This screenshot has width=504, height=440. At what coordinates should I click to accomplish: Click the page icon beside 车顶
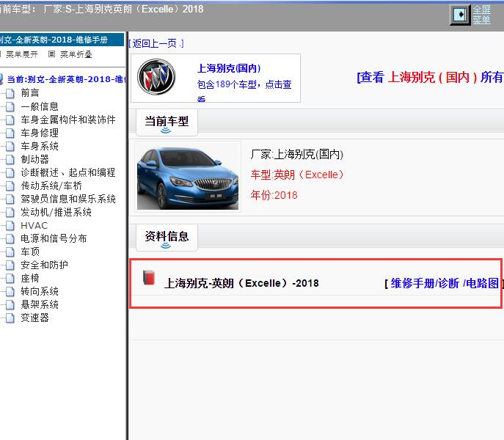[x=10, y=252]
